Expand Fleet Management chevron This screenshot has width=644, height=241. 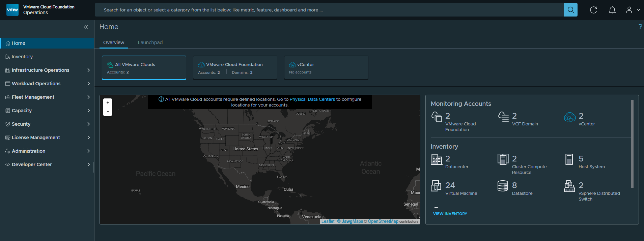click(89, 97)
